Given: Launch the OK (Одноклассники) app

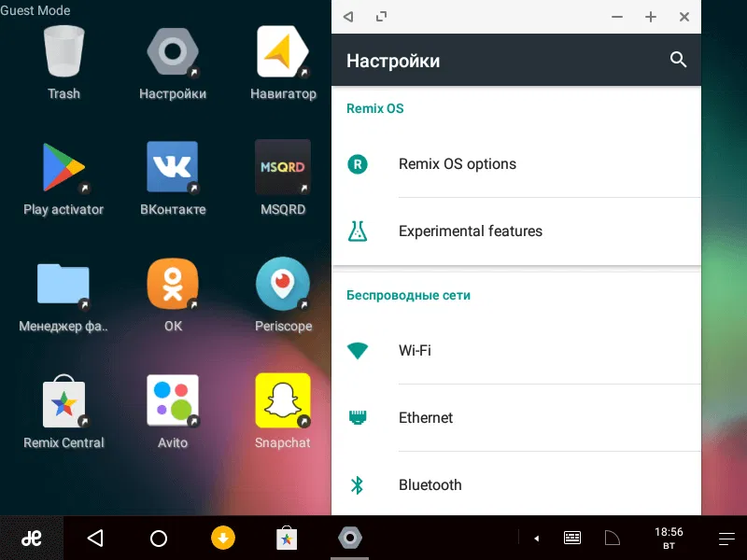Looking at the screenshot, I should (x=173, y=284).
